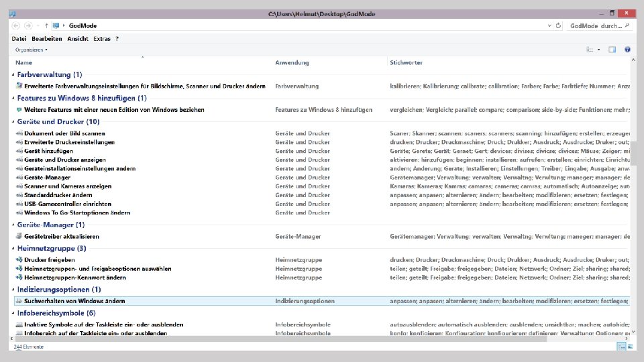
Task: Click the Geräteinstallationseinstellungen ändern icon
Action: pyautogui.click(x=19, y=168)
